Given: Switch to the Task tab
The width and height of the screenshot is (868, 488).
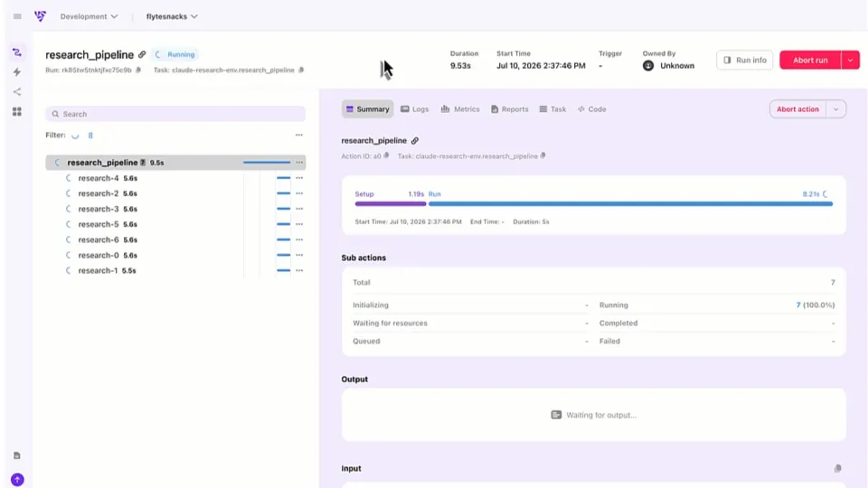Looking at the screenshot, I should [x=552, y=109].
